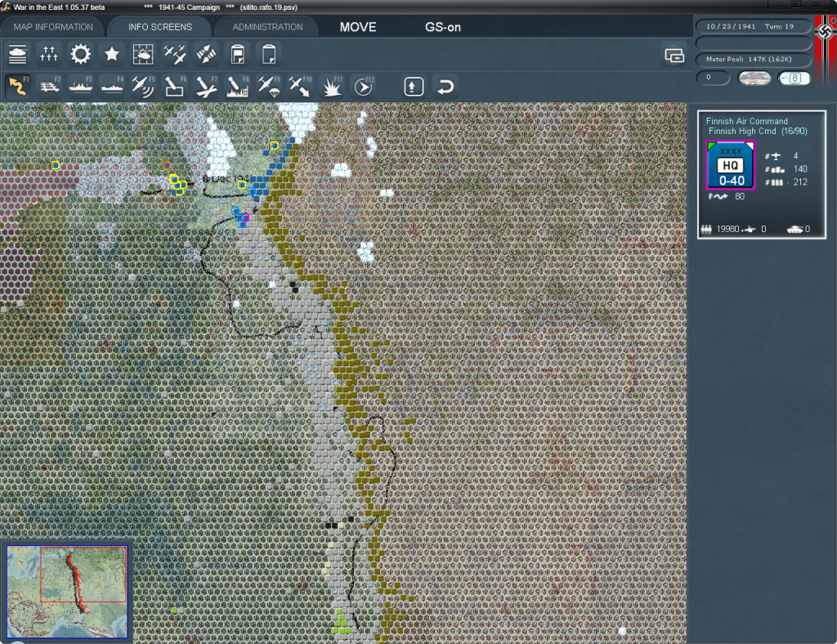Click the up-arrow box toolbar icon
The width and height of the screenshot is (837, 644).
click(414, 87)
